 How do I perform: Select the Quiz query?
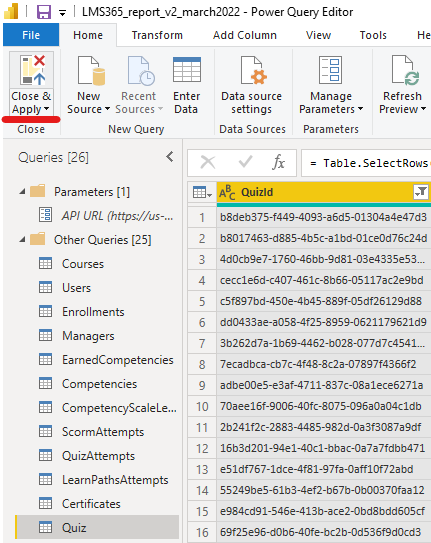pos(97,527)
